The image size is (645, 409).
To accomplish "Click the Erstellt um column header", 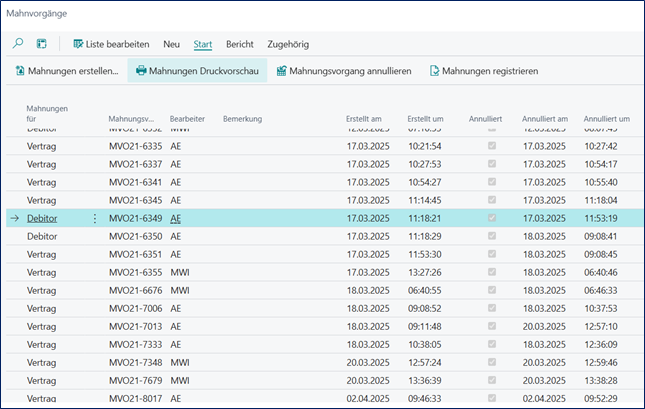I will tap(425, 119).
